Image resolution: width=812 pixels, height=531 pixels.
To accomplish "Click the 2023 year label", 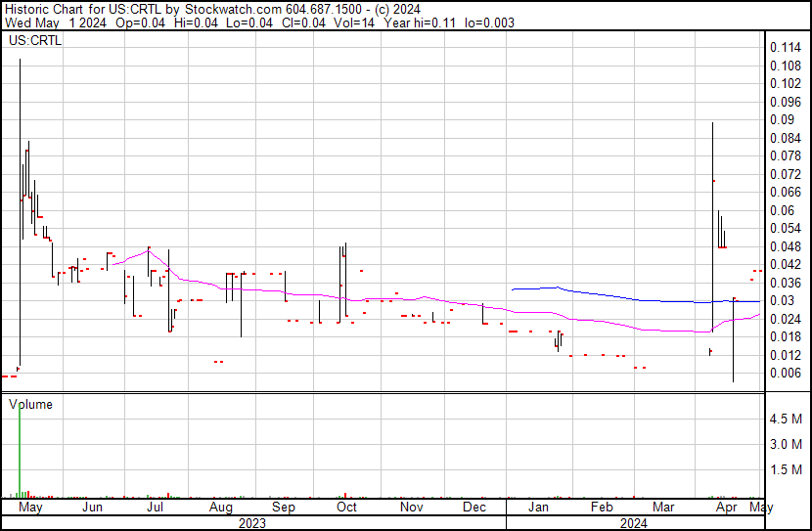I will [252, 523].
